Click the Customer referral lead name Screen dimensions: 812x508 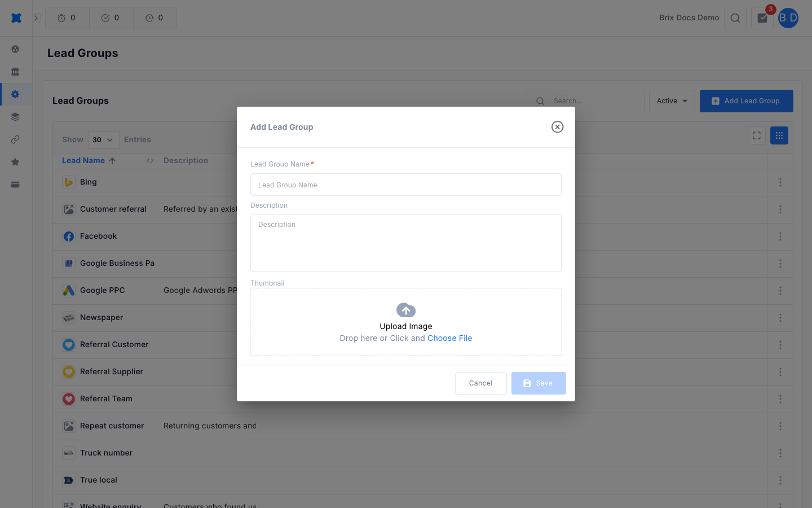113,209
